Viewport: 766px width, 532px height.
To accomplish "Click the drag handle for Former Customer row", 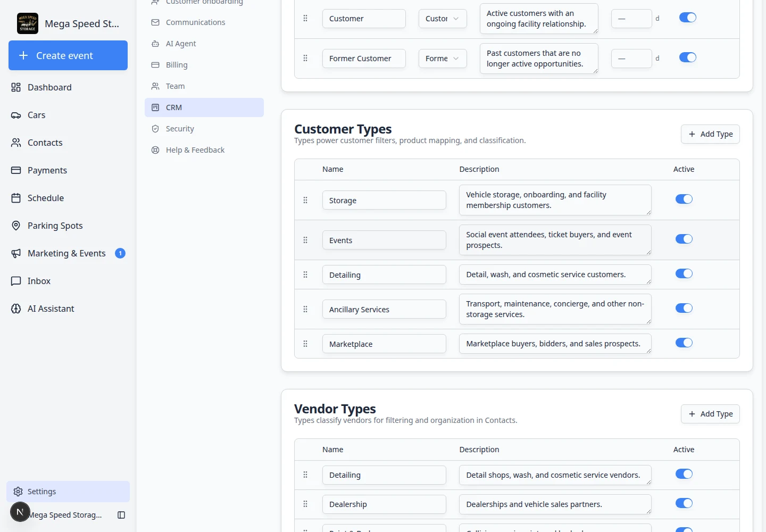I will click(305, 58).
